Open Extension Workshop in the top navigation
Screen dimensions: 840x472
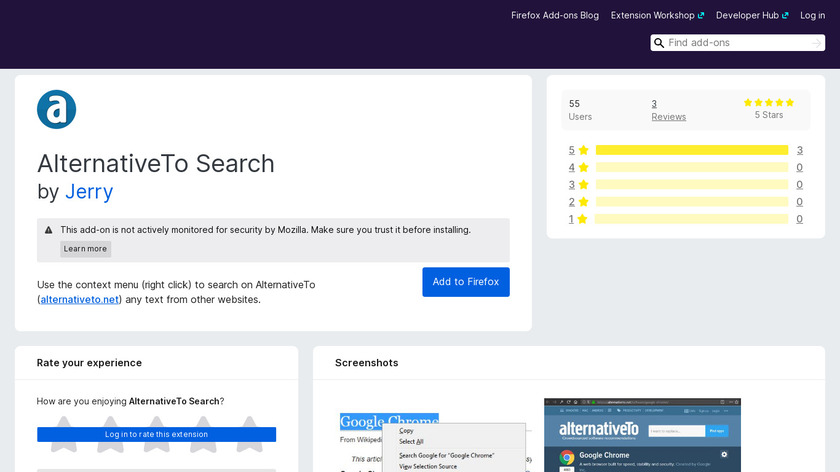[657, 16]
